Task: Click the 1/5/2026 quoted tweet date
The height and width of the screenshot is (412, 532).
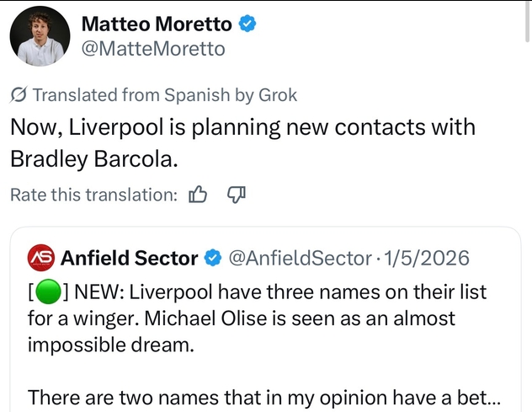Action: [427, 258]
